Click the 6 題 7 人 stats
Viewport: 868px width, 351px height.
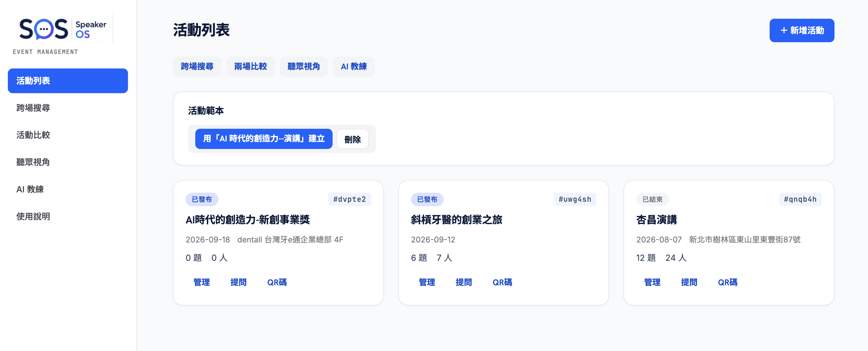coord(432,258)
